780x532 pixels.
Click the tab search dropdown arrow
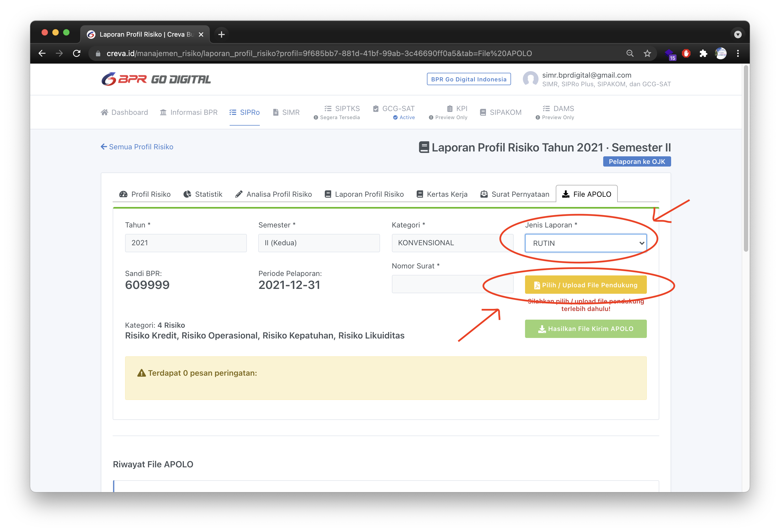(x=737, y=34)
